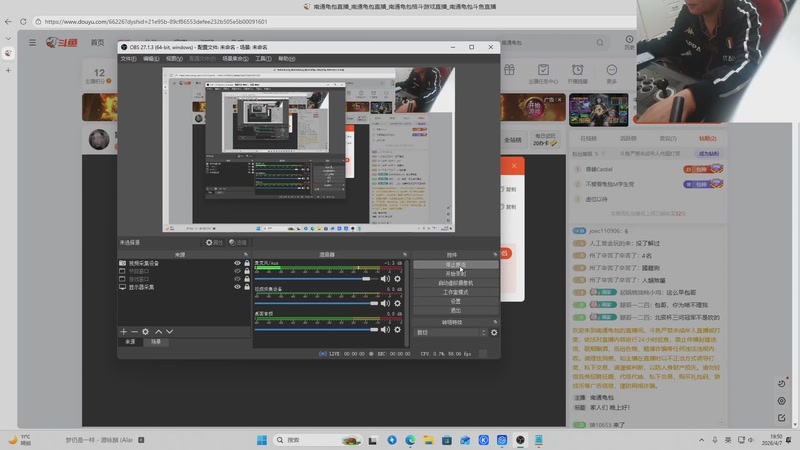Click 开始录制 start recording button

pos(456,274)
